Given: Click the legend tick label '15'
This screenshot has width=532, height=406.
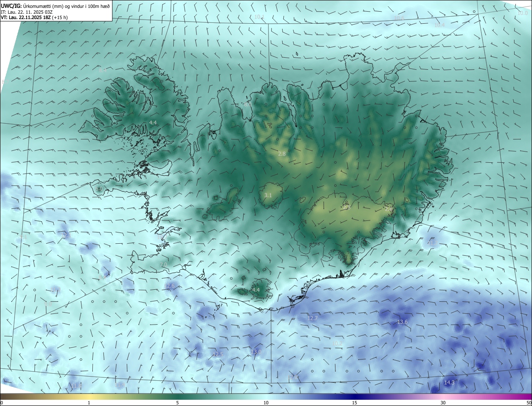Looking at the screenshot, I should pyautogui.click(x=355, y=403).
